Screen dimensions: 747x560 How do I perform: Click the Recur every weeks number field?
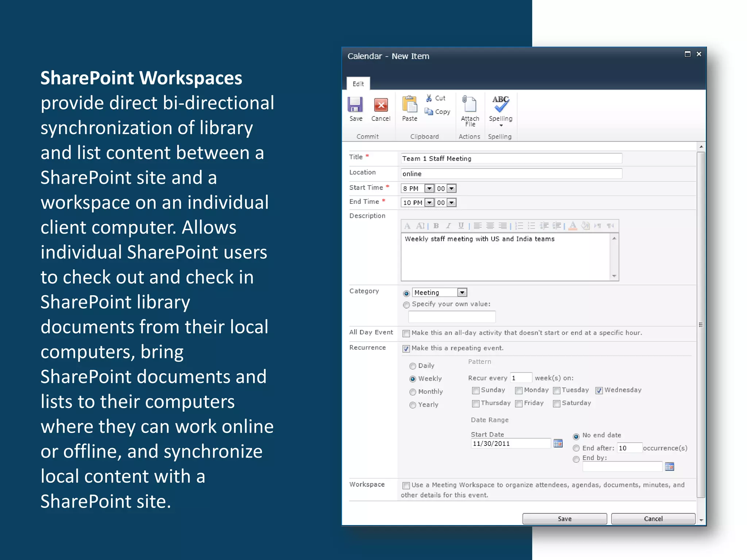521,378
